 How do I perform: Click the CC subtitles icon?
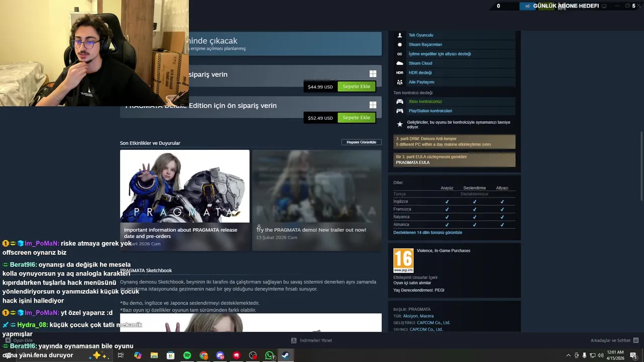click(x=400, y=54)
